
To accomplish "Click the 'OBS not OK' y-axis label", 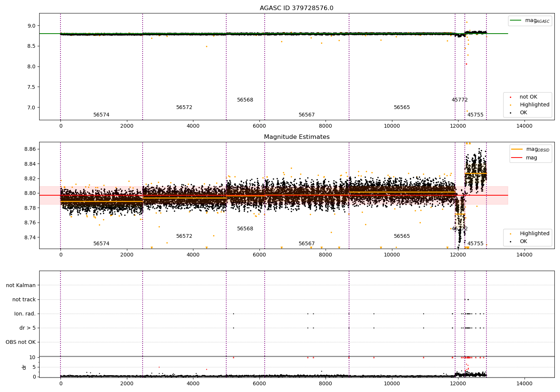I will [x=21, y=342].
